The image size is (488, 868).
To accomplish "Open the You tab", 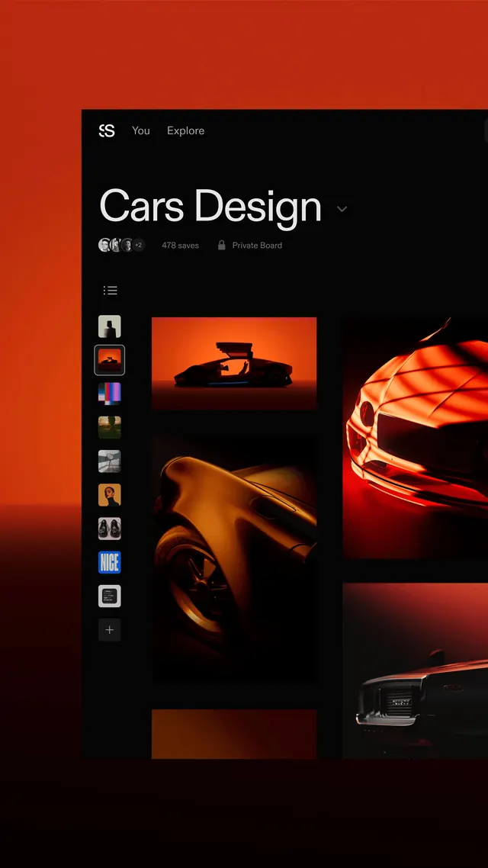I will (140, 130).
